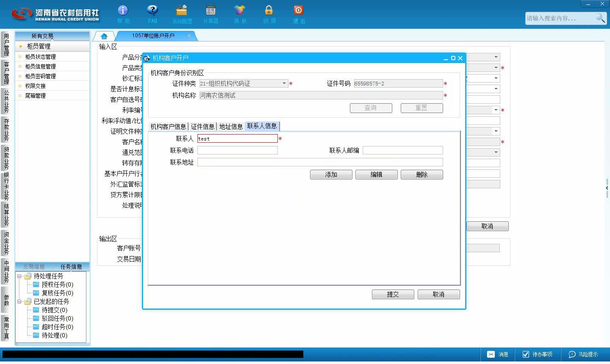Click the 重置 reset button

[x=422, y=108]
